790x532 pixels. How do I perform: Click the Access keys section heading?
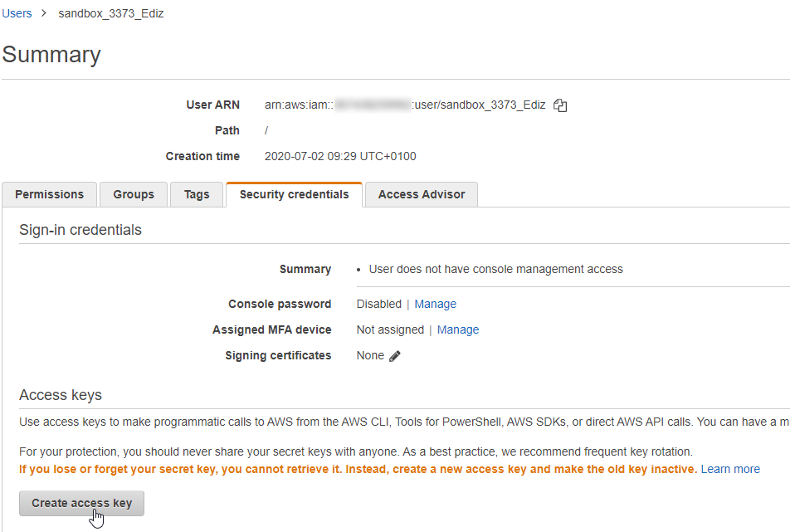61,395
